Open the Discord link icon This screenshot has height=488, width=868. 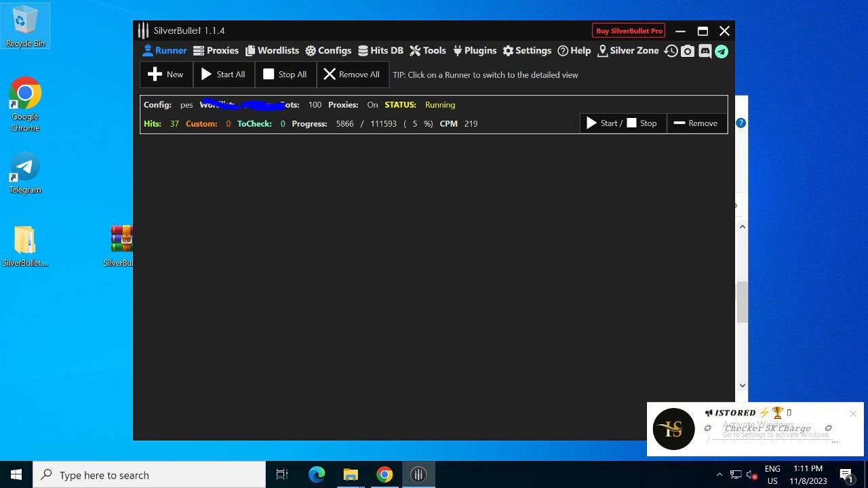point(705,52)
